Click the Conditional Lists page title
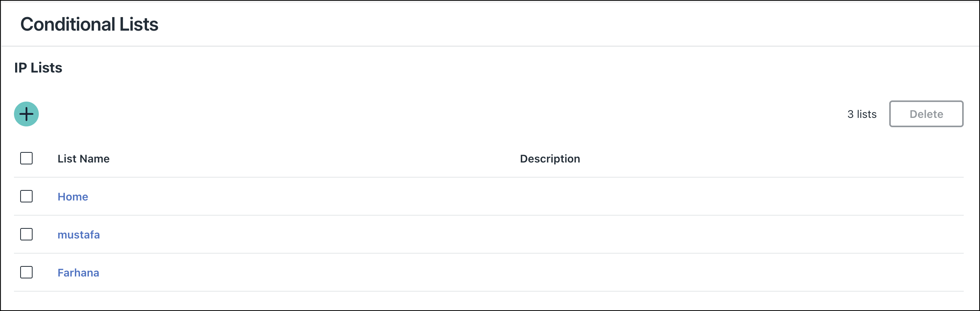Screen dimensions: 980x311 coord(89,24)
